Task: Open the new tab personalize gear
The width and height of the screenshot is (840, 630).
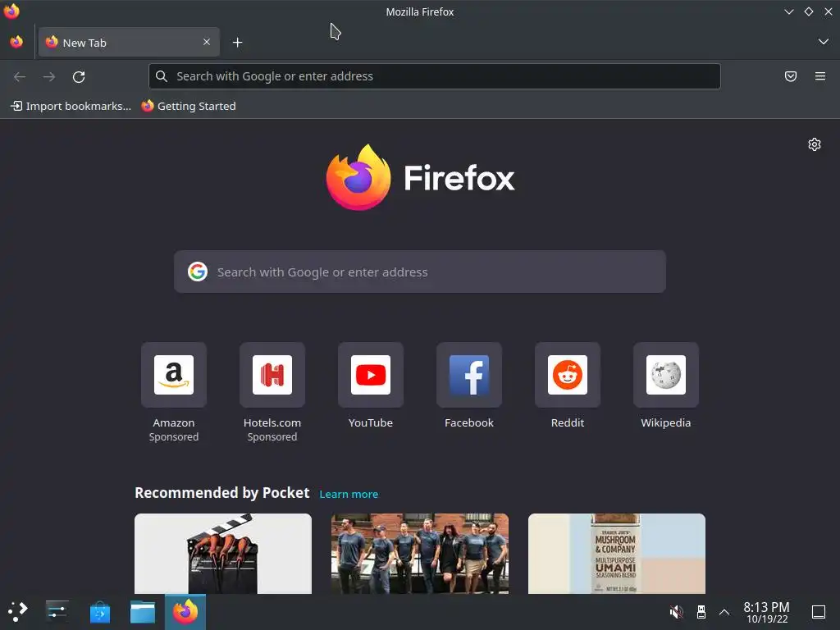Action: click(x=815, y=144)
